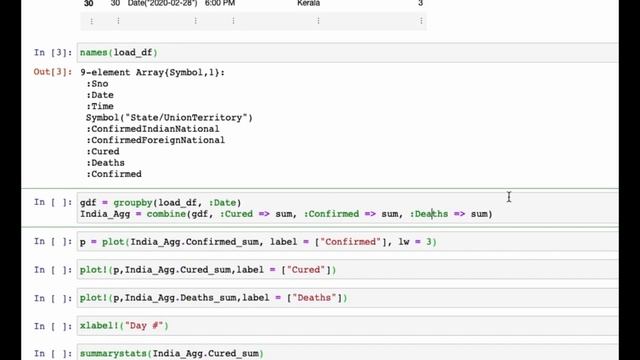640x360 pixels.
Task: Click ":Deaths" in the combine statement
Action: pos(429,214)
